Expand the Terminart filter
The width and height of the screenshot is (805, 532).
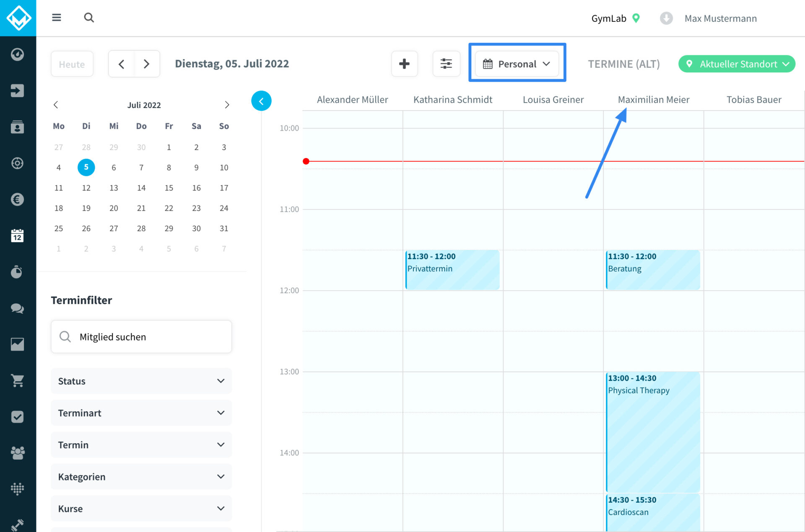(x=141, y=413)
